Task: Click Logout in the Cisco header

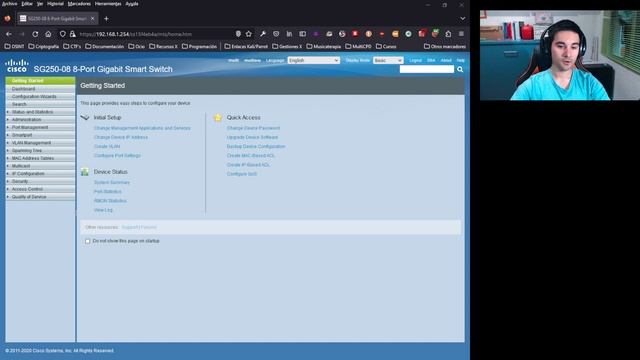Action: tap(415, 60)
